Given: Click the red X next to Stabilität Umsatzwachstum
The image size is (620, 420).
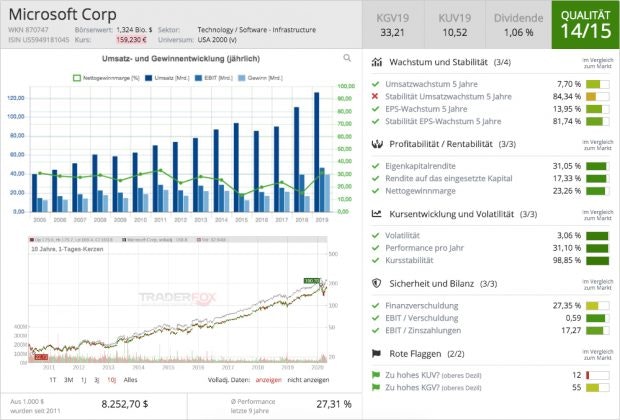Looking at the screenshot, I should pyautogui.click(x=375, y=96).
